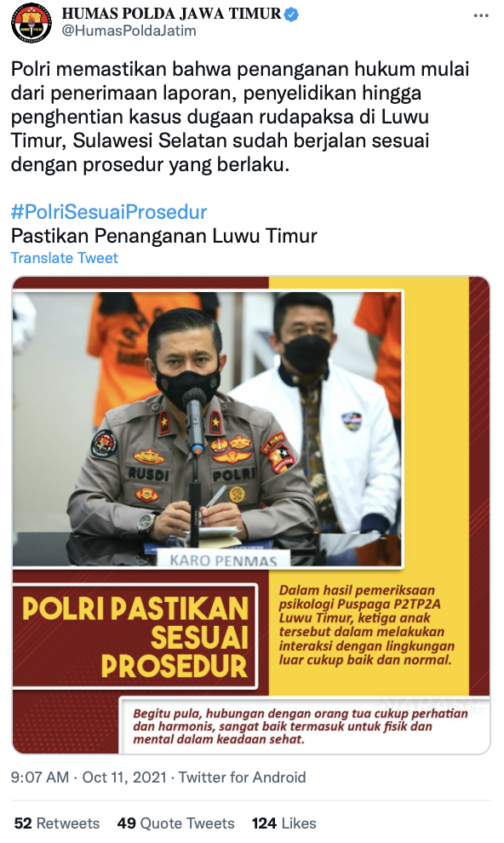Open the Humas Polda Jatim profile avatar

[x=31, y=22]
